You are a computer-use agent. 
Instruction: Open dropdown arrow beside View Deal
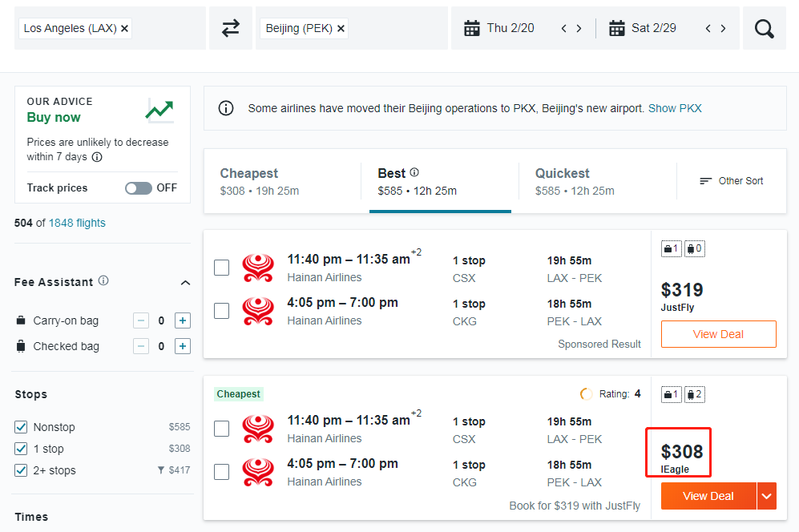767,496
